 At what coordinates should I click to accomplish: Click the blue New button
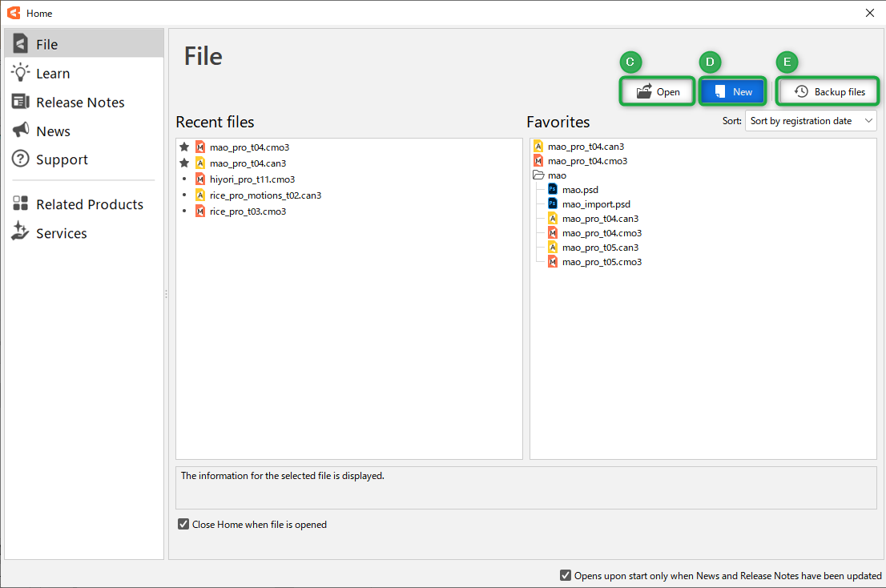click(733, 92)
